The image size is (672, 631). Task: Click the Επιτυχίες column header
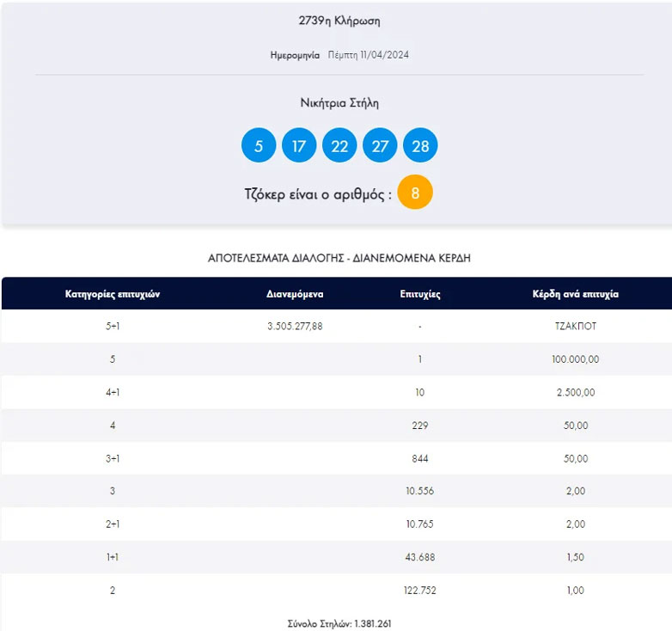click(x=420, y=294)
